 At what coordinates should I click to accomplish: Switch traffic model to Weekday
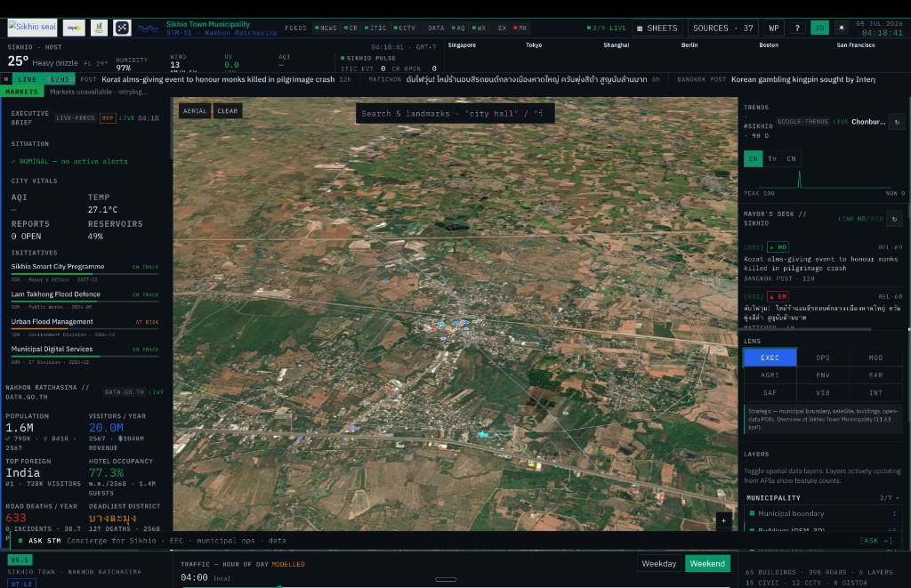(x=659, y=564)
